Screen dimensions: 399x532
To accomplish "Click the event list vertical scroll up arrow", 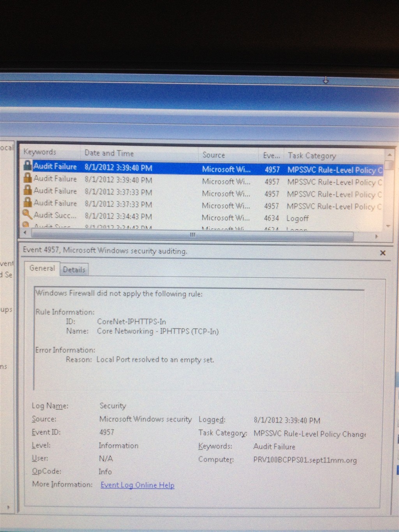I will (388, 155).
